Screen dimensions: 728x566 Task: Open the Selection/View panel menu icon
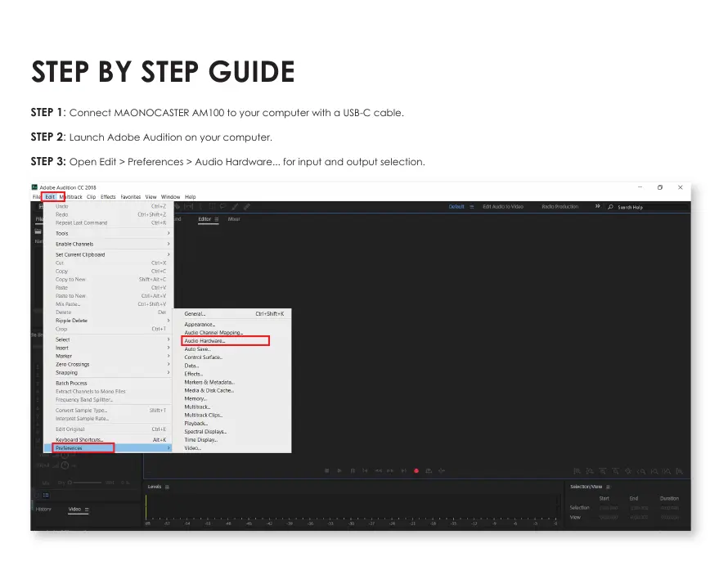pos(609,487)
